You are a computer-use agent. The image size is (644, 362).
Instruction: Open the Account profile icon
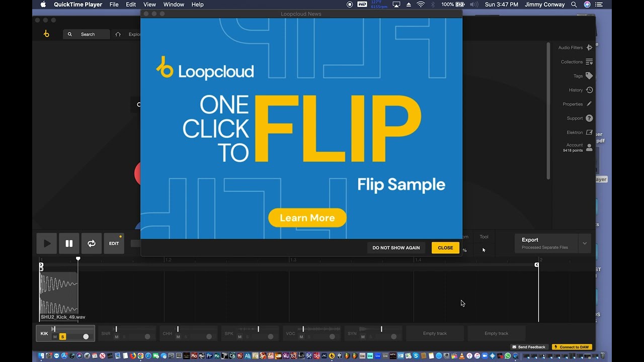coord(589,147)
